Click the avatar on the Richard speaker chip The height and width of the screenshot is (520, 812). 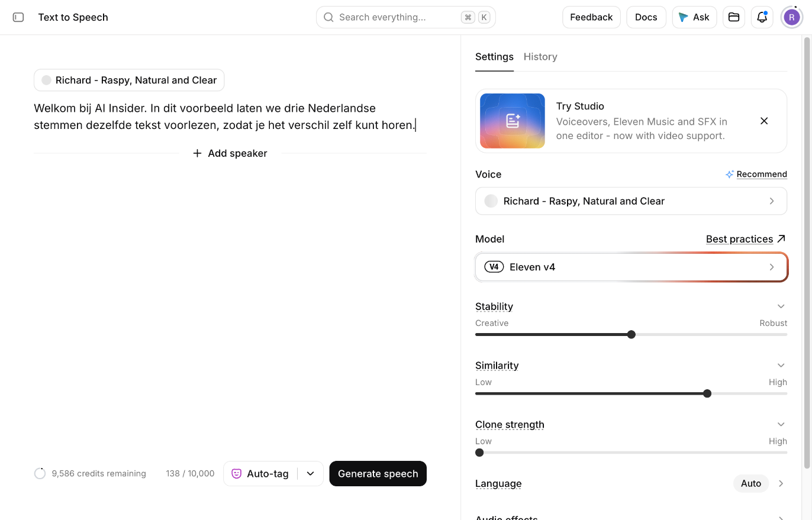(x=46, y=80)
